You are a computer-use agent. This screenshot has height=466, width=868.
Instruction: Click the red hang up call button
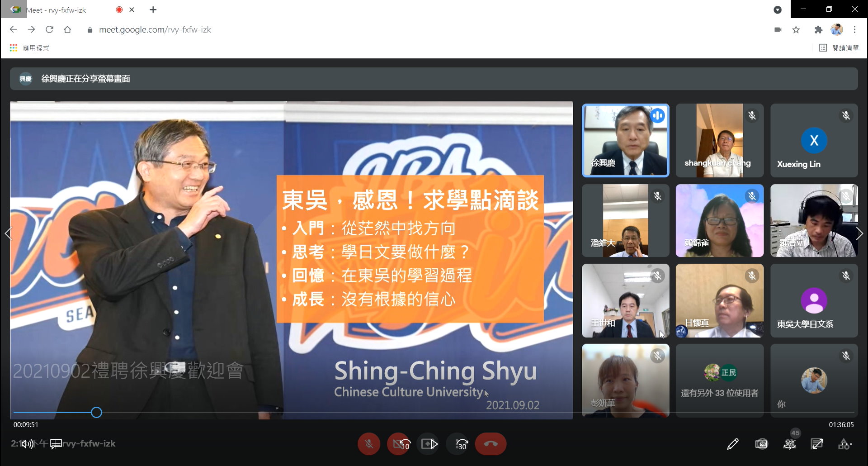click(491, 444)
